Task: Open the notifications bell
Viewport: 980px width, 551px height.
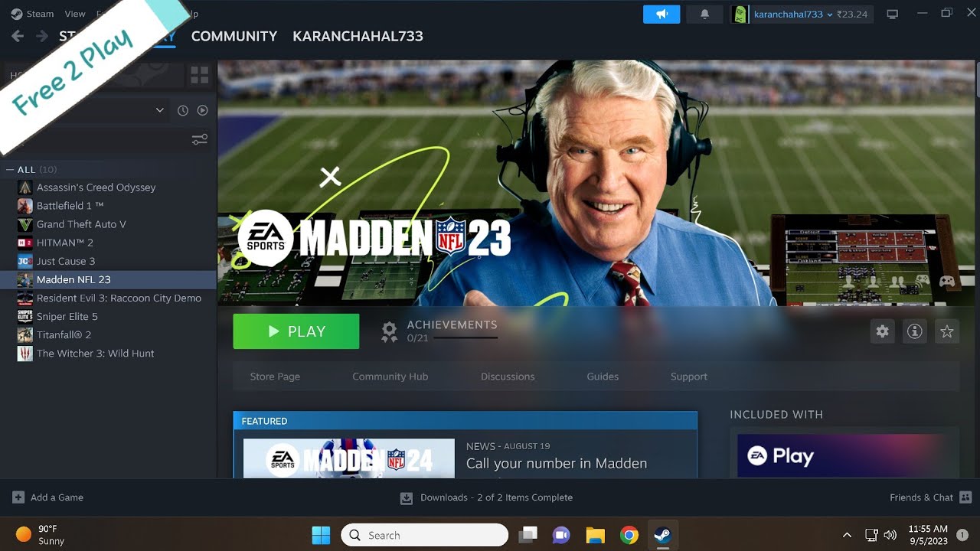Action: point(704,14)
